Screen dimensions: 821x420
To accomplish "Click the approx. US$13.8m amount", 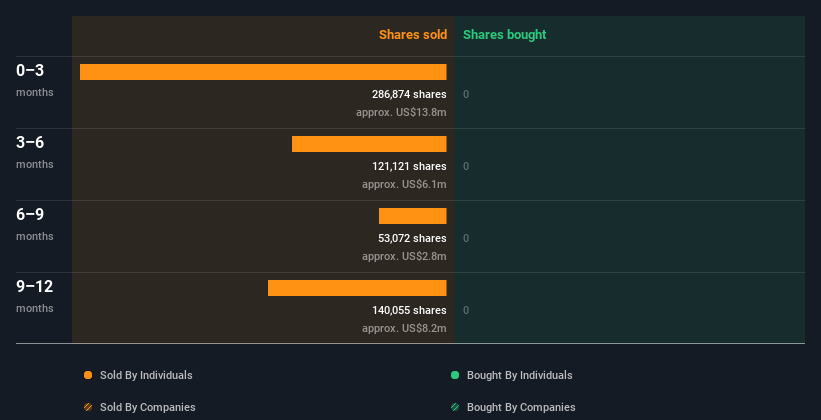I will click(x=401, y=112).
